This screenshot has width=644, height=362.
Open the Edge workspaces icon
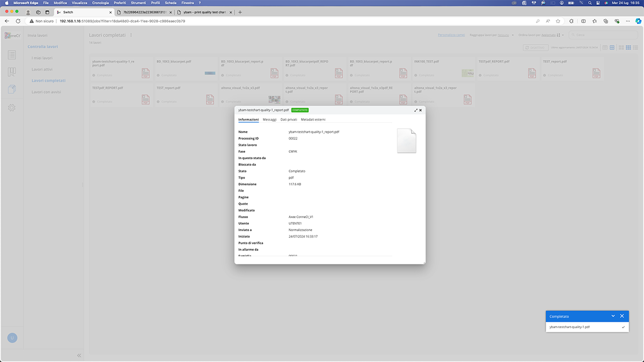tap(38, 12)
